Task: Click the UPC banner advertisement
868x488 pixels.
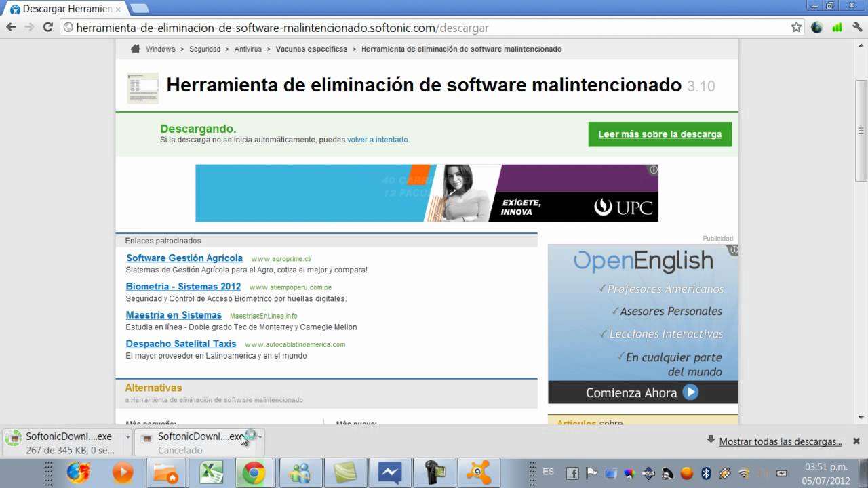Action: coord(427,193)
